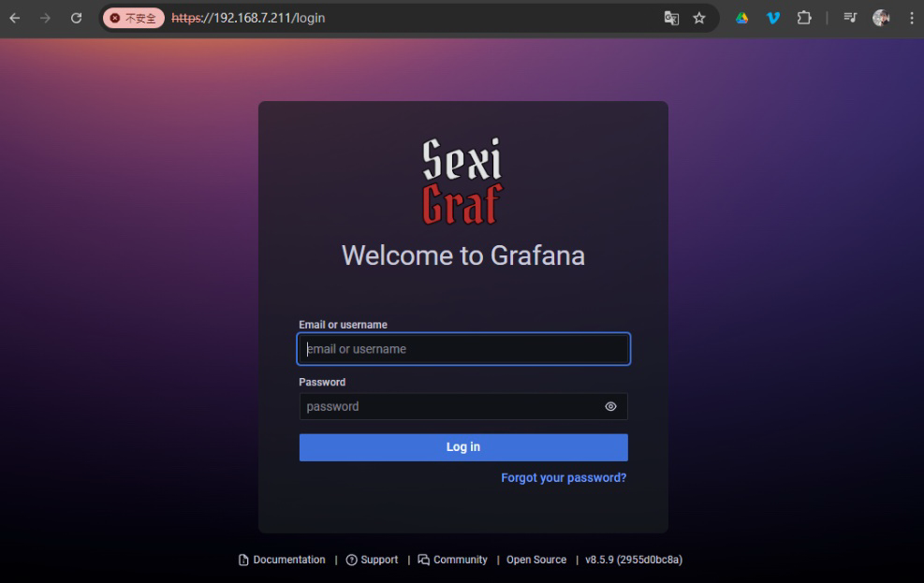924x583 pixels.
Task: Open the Google Drive extension icon
Action: click(x=741, y=19)
